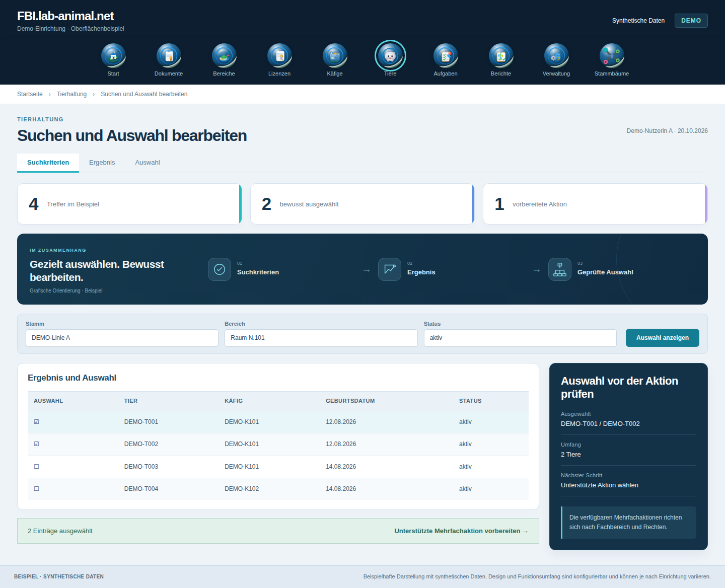
Task: Open the Dokumente icon
Action: tap(169, 56)
